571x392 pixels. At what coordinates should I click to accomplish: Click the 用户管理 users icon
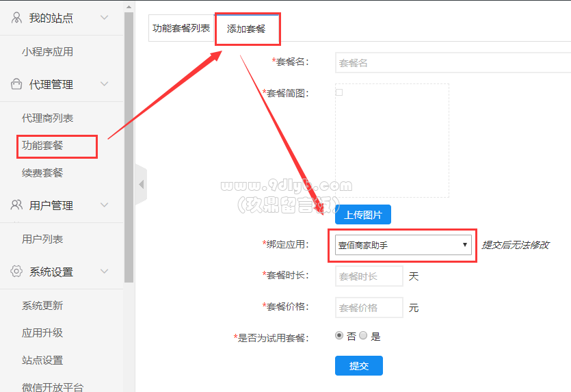[x=16, y=205]
